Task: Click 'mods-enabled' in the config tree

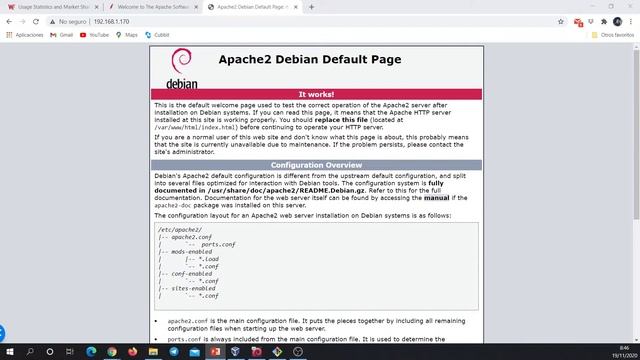Action: pos(191,252)
